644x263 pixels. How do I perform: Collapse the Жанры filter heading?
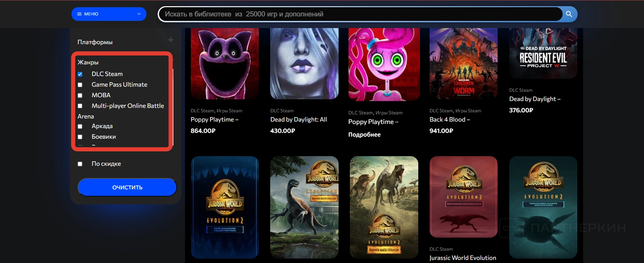click(x=88, y=62)
